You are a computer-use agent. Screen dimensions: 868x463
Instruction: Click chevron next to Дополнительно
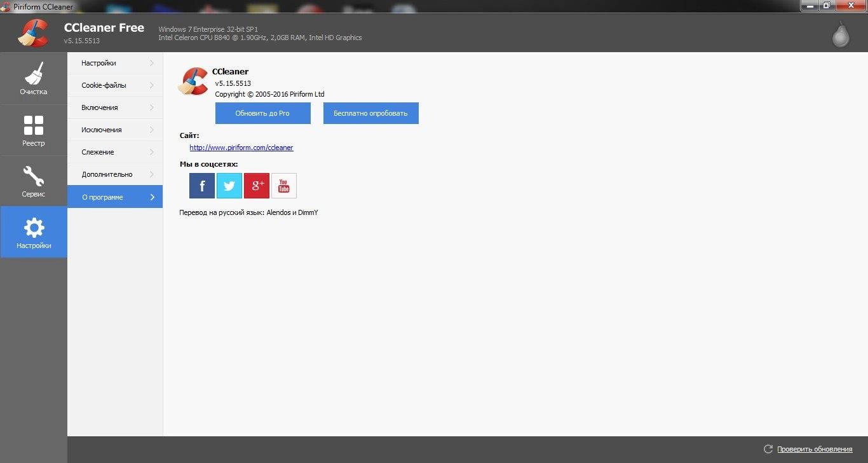(152, 174)
